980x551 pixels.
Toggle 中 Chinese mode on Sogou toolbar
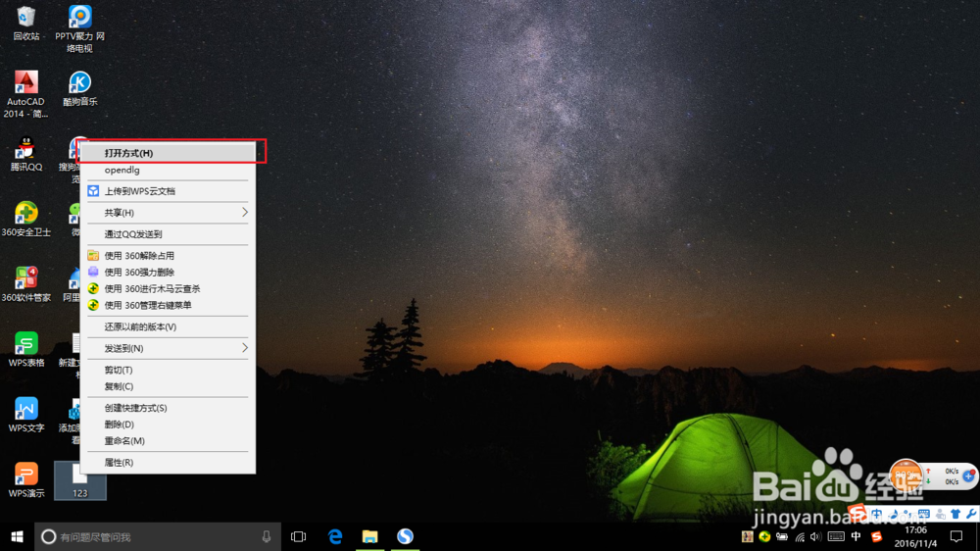point(876,514)
